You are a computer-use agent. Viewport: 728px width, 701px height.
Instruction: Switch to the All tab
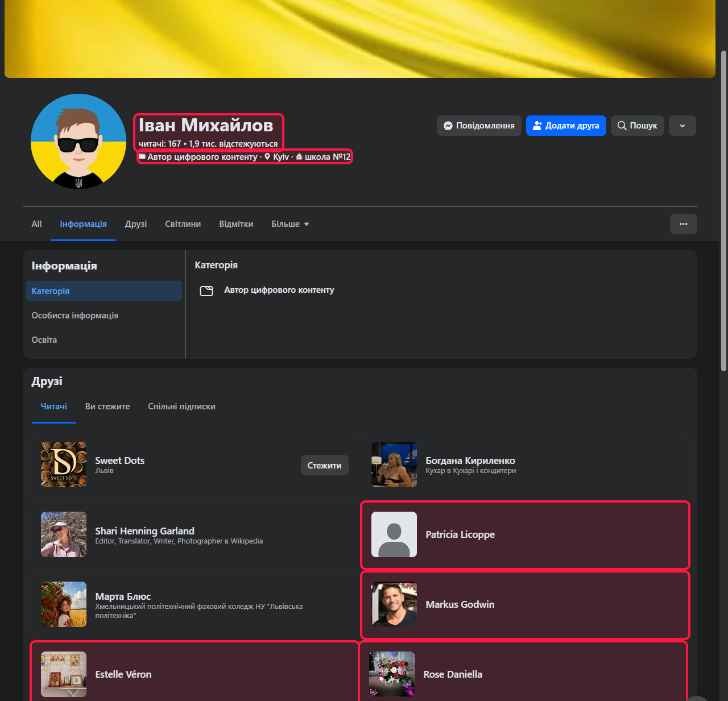point(36,224)
